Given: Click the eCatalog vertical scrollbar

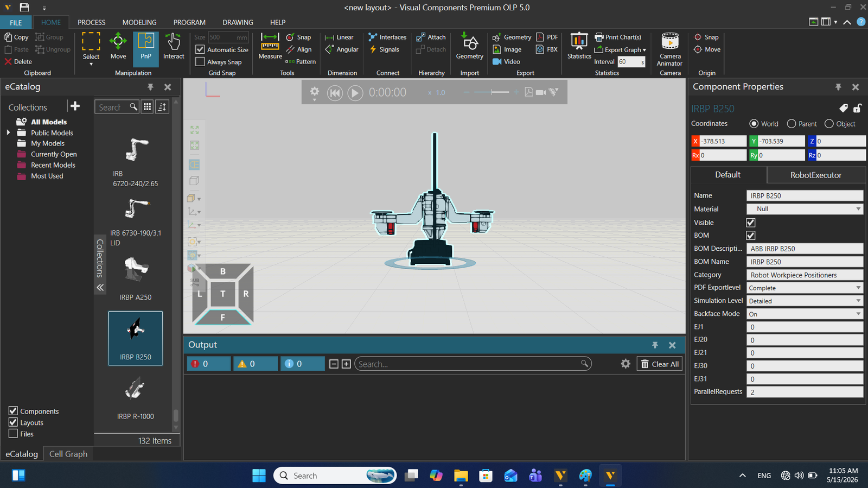Looking at the screenshot, I should click(176, 415).
